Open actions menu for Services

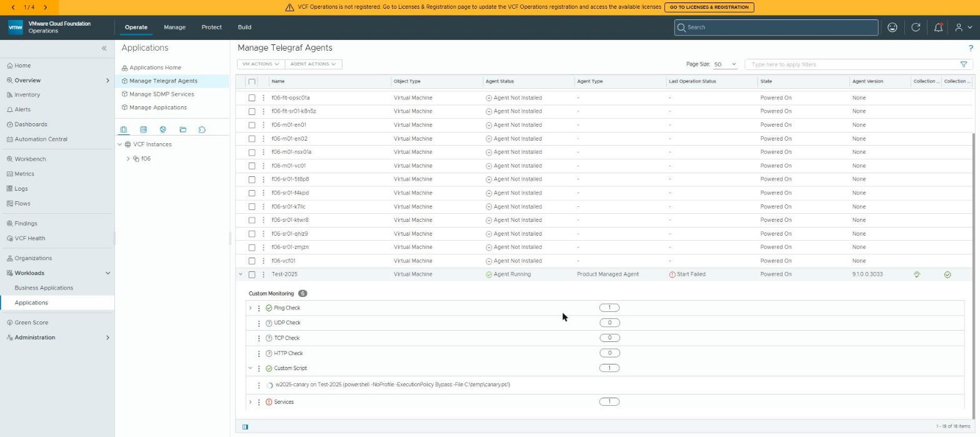[259, 402]
